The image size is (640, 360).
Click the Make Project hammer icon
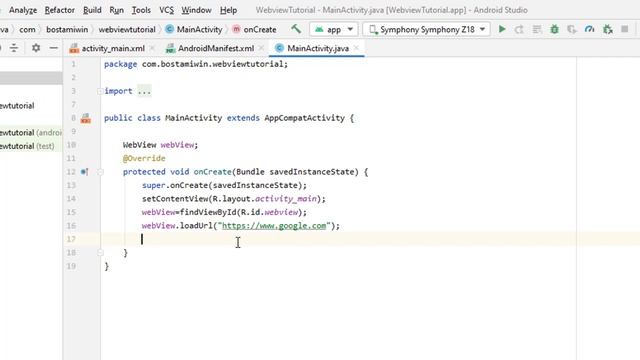(296, 29)
